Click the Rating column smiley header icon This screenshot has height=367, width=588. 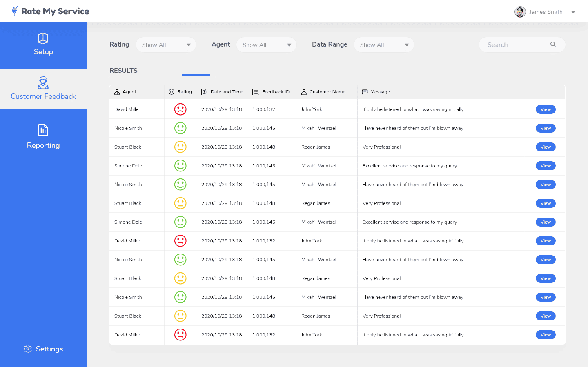tap(171, 92)
